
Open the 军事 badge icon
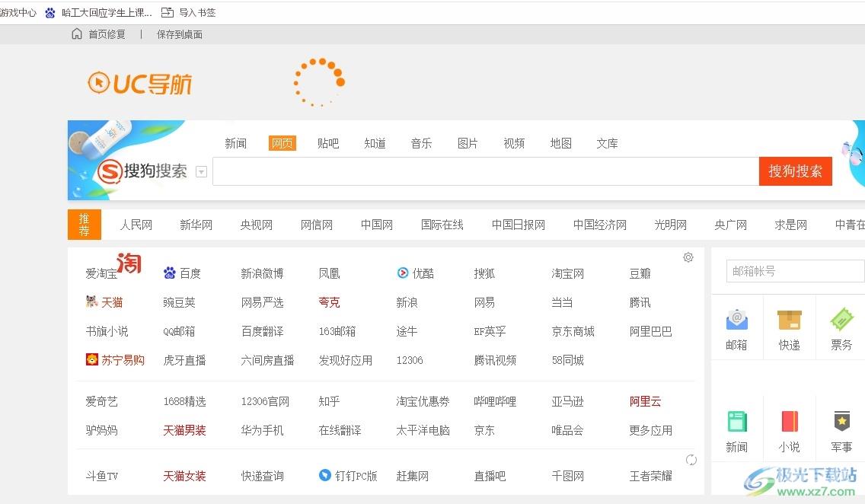(x=841, y=422)
